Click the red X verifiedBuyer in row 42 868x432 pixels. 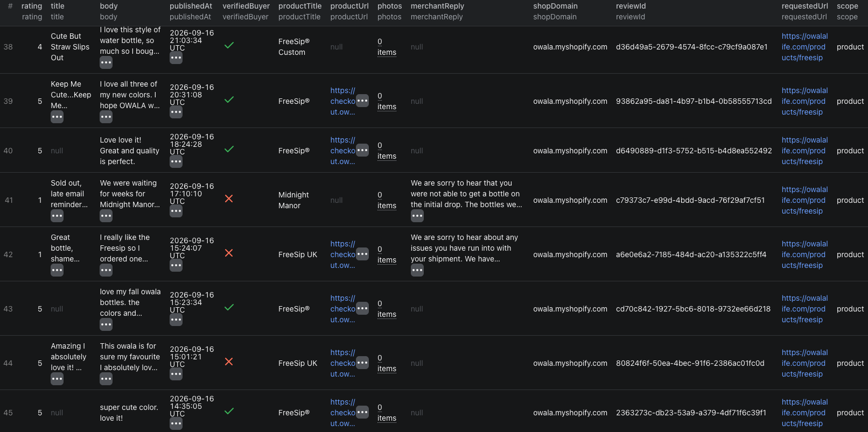(x=229, y=253)
